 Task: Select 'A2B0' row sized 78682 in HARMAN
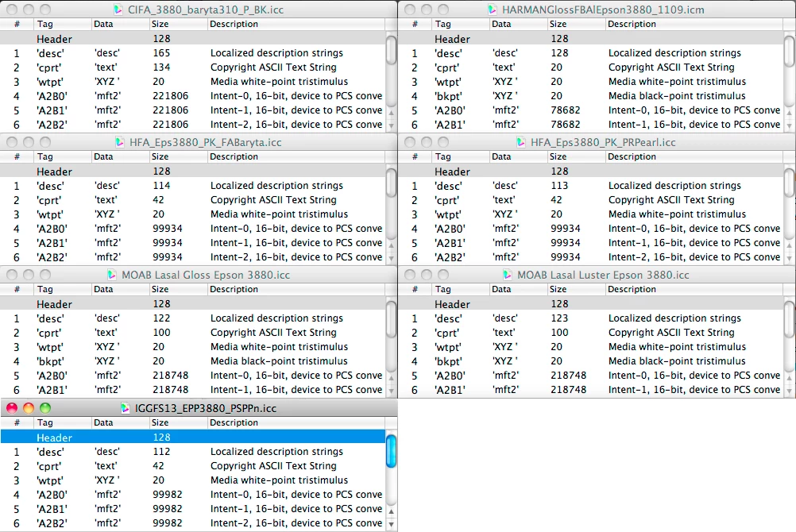[591, 110]
